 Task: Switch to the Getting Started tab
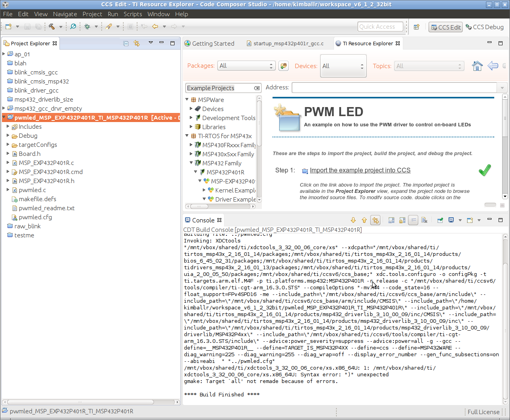pos(210,43)
